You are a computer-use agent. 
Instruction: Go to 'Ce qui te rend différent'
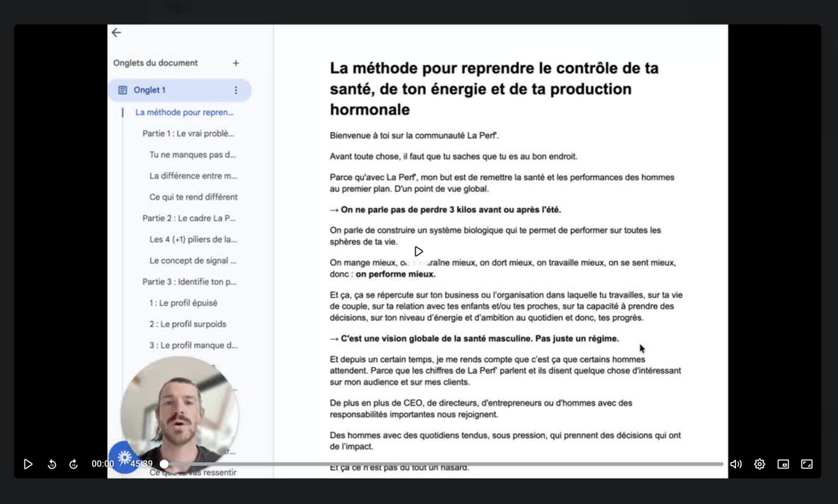[x=193, y=197]
